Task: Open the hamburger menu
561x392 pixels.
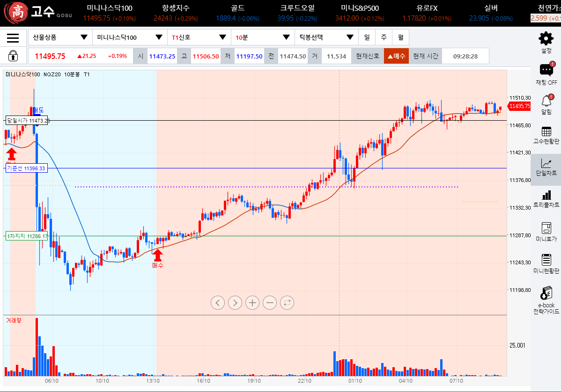Action: pyautogui.click(x=13, y=38)
